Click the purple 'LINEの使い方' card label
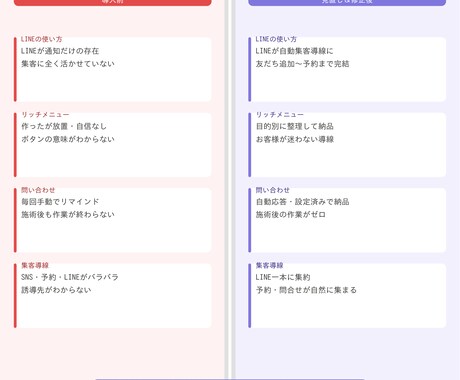The height and width of the screenshot is (380, 460). point(276,39)
